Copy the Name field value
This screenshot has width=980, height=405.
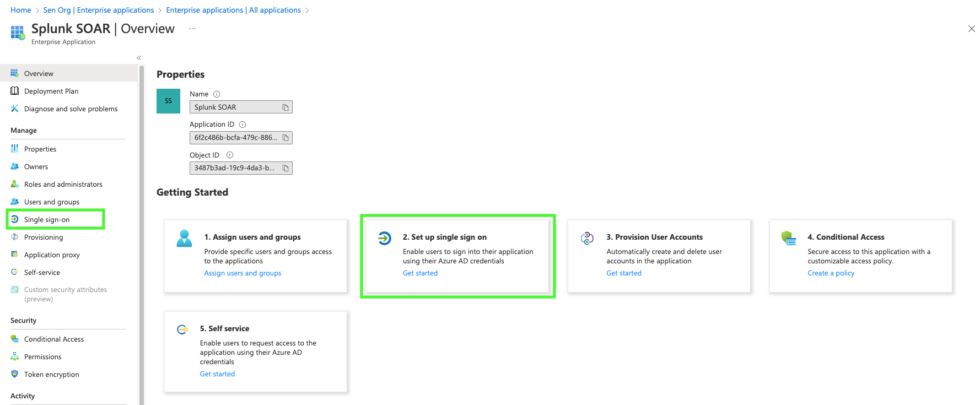pos(286,107)
